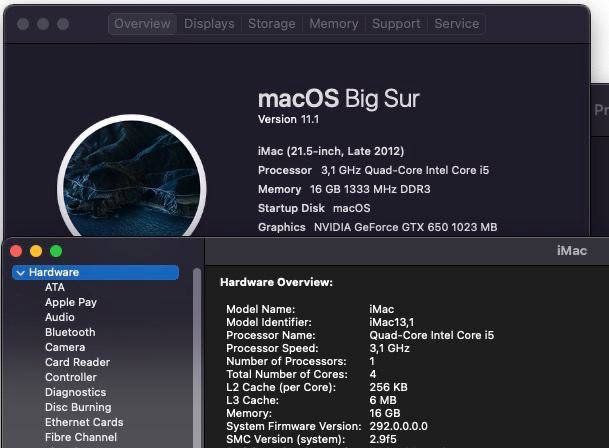Screen dimensions: 609x448
Task: Click the Total Number of Cores value '4'
Action: tap(373, 375)
